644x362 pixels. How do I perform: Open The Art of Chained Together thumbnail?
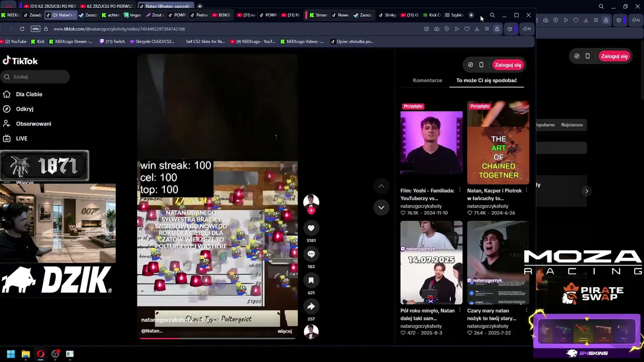pyautogui.click(x=498, y=142)
